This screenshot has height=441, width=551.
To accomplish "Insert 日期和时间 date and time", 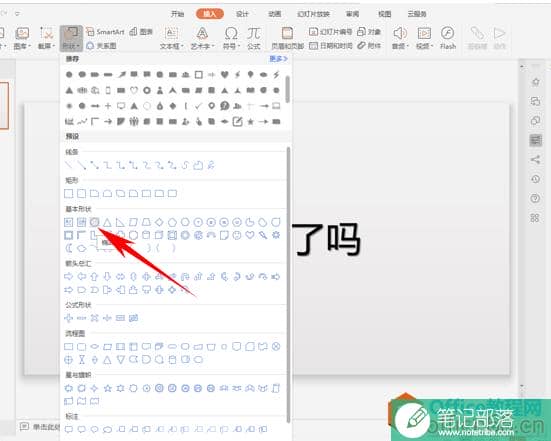I will click(x=330, y=46).
